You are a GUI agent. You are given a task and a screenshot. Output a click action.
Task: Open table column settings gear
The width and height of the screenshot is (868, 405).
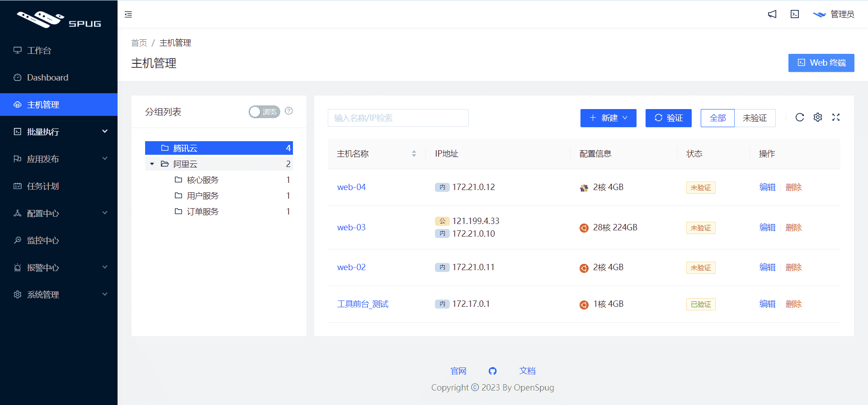click(x=818, y=117)
